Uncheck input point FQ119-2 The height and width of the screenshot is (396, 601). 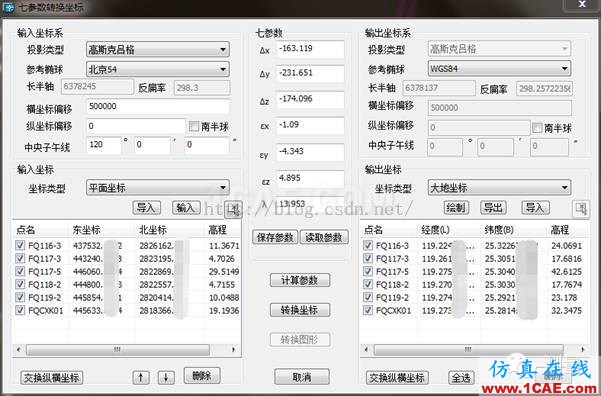tap(20, 297)
